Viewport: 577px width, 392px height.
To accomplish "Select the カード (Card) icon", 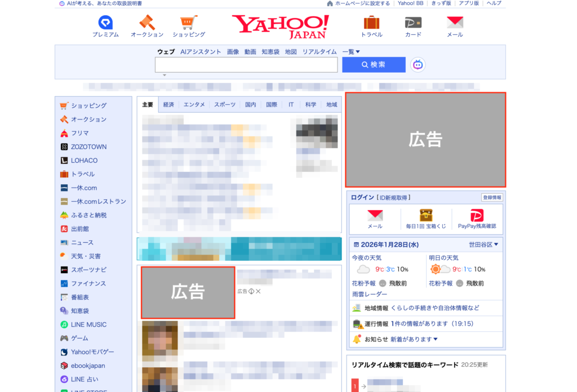I will pos(413,24).
